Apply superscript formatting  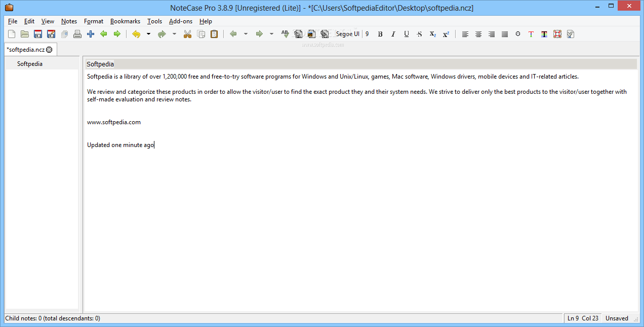click(x=446, y=34)
